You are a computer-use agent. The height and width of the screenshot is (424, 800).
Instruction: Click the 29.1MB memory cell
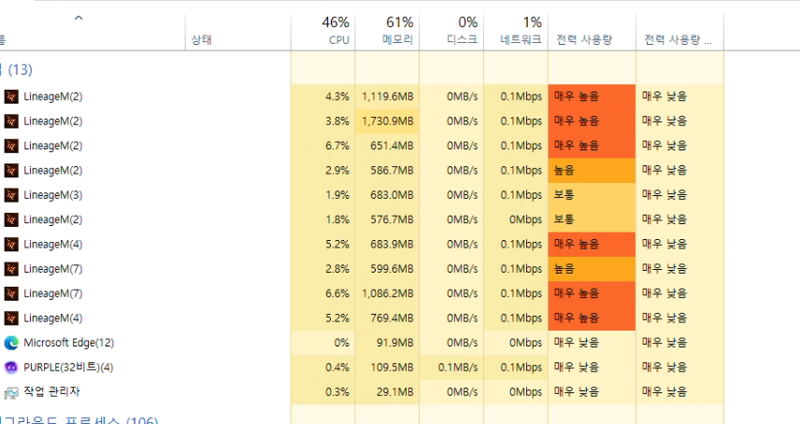(x=387, y=392)
